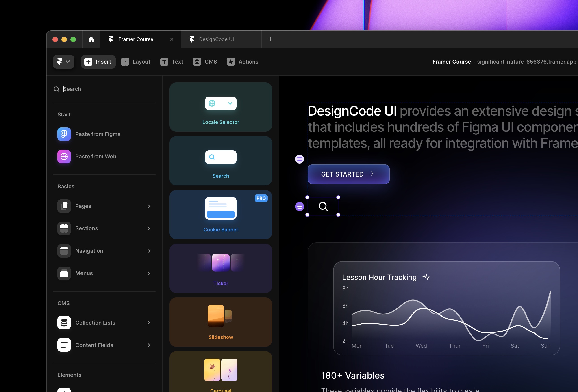Select the Ticker component card
Viewport: 578px width, 392px height.
[221, 268]
